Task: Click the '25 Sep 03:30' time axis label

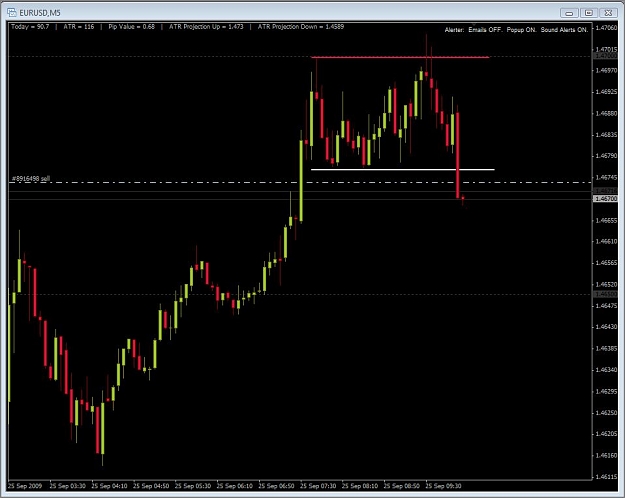Action: point(68,486)
